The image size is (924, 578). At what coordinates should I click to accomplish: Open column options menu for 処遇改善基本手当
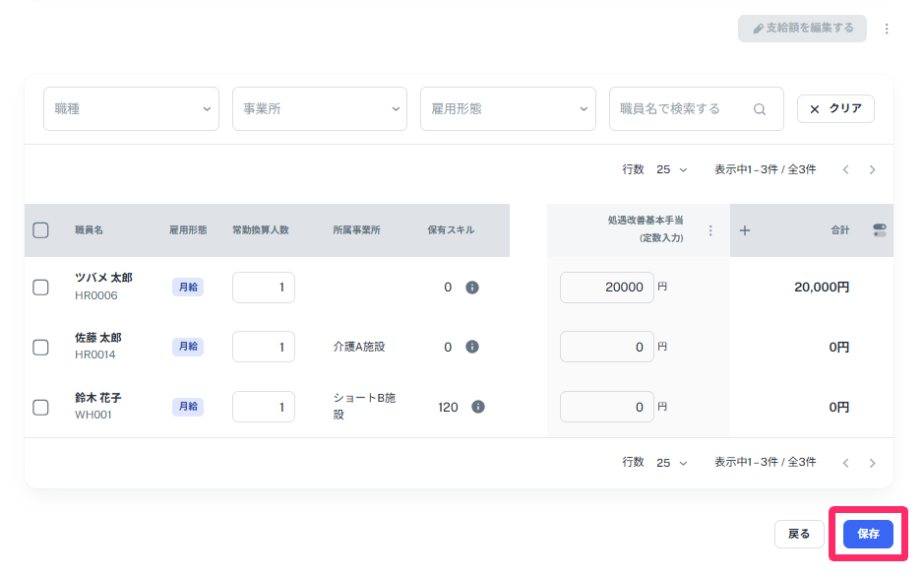(710, 229)
